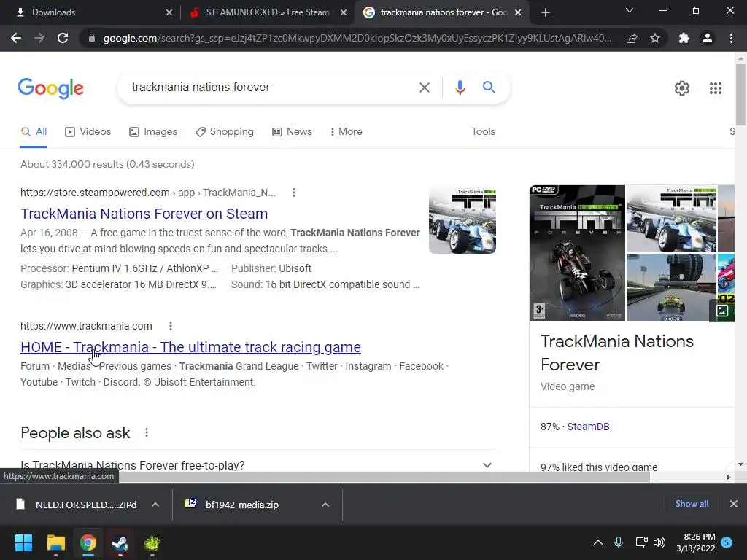This screenshot has height=560, width=747.
Task: Click the horizontal scrollbar thumb
Action: click(x=385, y=477)
